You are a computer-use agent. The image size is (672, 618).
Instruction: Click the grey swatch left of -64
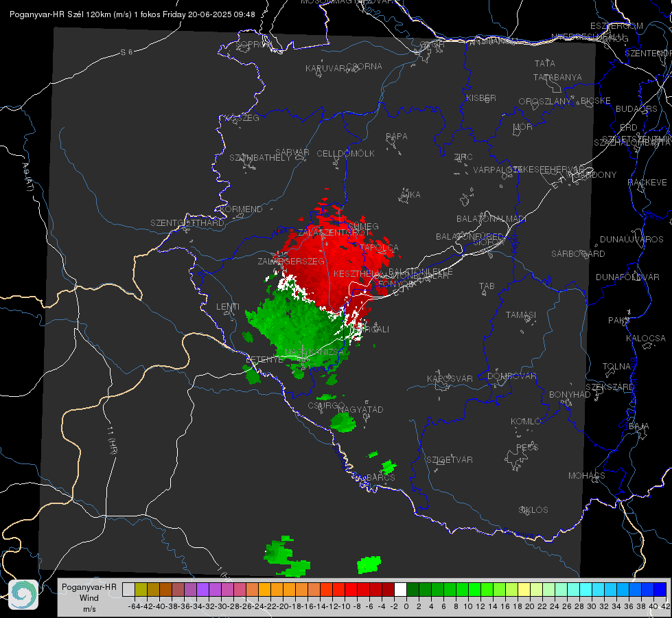[x=128, y=589]
